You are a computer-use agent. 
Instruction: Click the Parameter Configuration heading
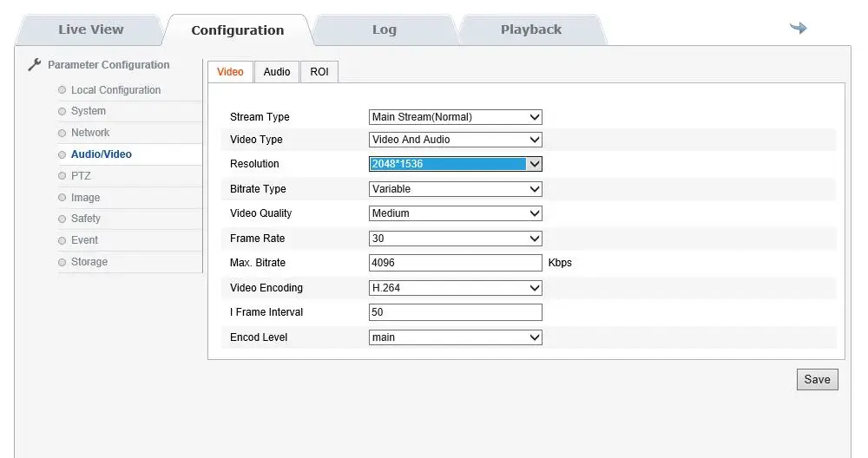(x=108, y=65)
